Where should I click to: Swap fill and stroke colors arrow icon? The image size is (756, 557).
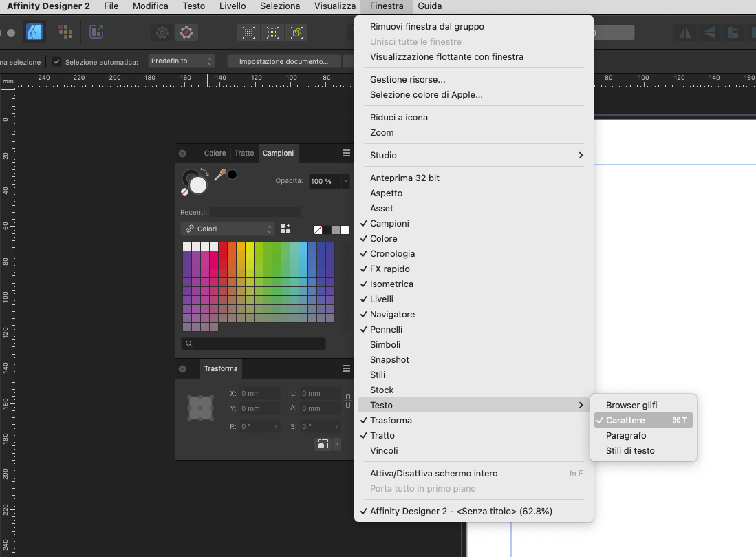[x=204, y=172]
